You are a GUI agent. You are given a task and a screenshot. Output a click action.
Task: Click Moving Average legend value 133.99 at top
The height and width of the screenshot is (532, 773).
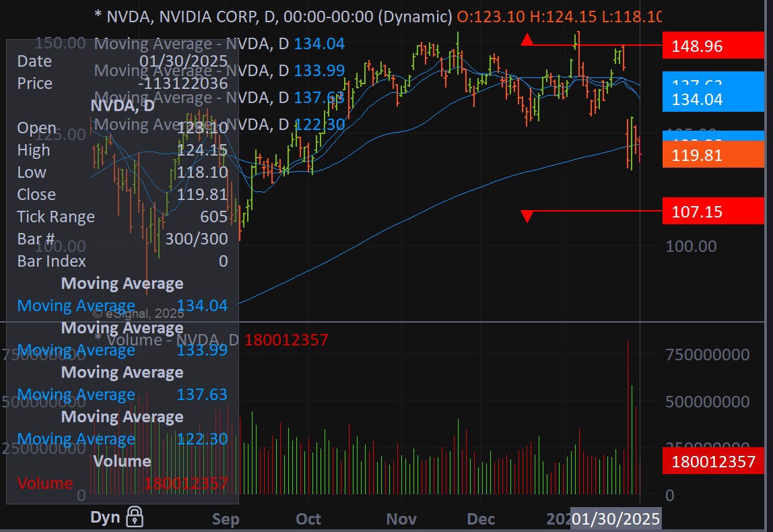pos(319,71)
